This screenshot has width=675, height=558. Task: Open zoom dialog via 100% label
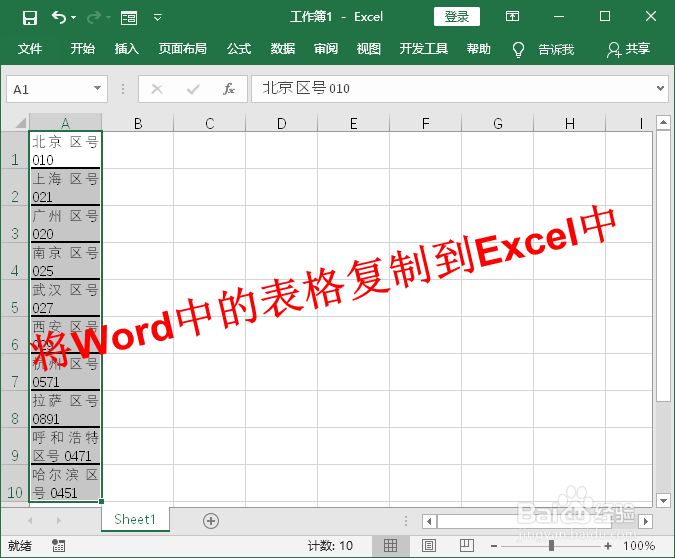(x=639, y=546)
